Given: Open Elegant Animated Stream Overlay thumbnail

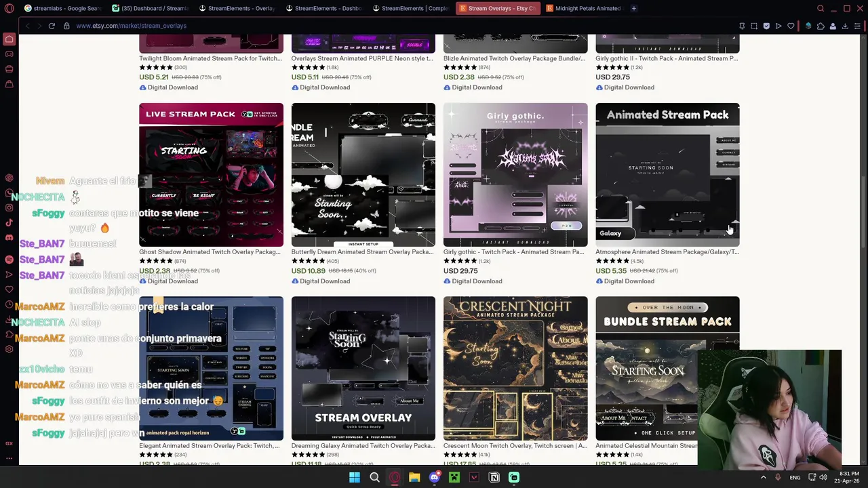Looking at the screenshot, I should pyautogui.click(x=211, y=368).
